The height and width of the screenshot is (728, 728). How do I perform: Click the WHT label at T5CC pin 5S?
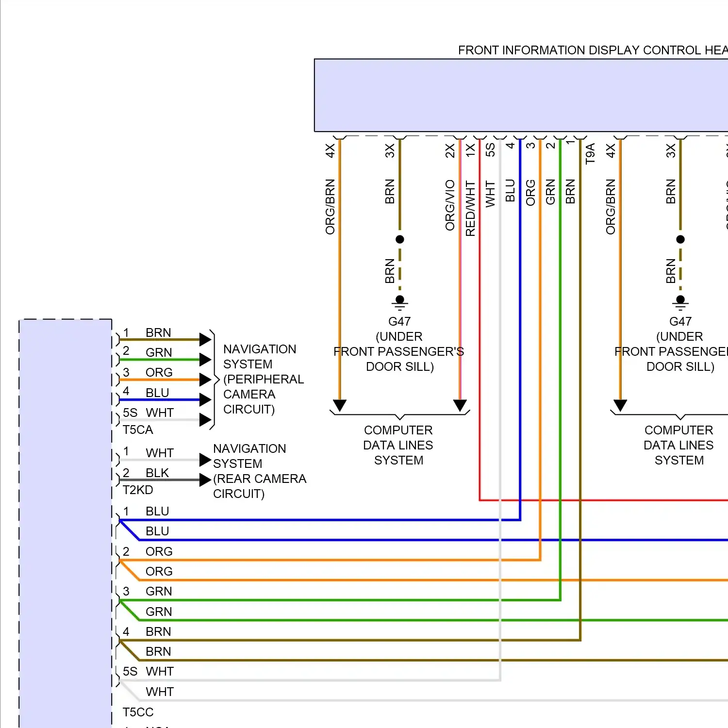160,671
